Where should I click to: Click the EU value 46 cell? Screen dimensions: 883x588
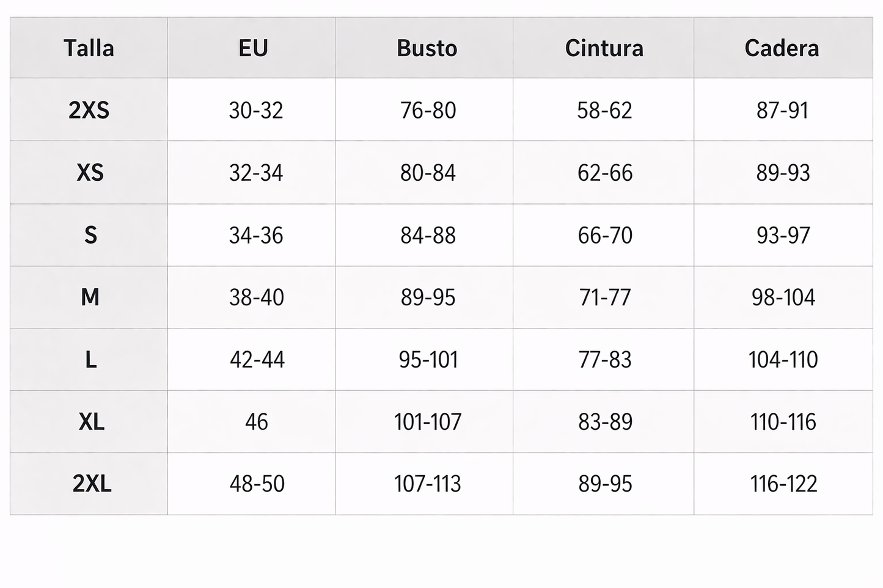252,422
